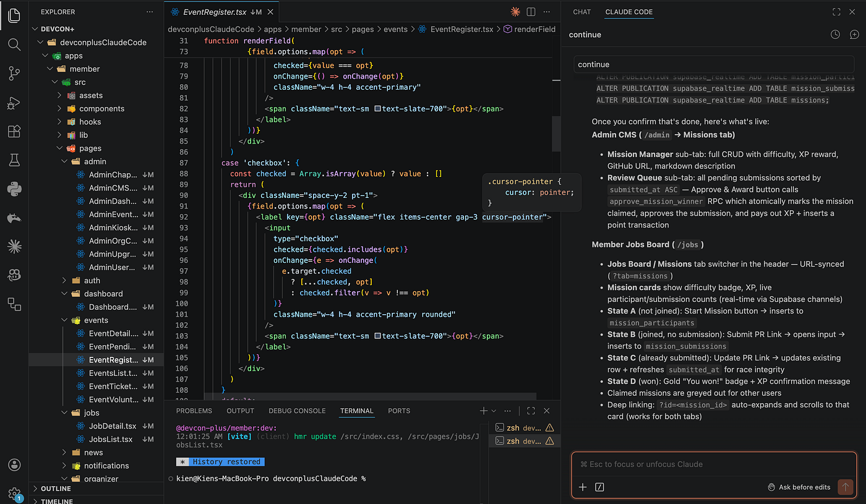Click text-slate-700 color swatch on line 82
This screenshot has width=866, height=504.
coord(377,109)
